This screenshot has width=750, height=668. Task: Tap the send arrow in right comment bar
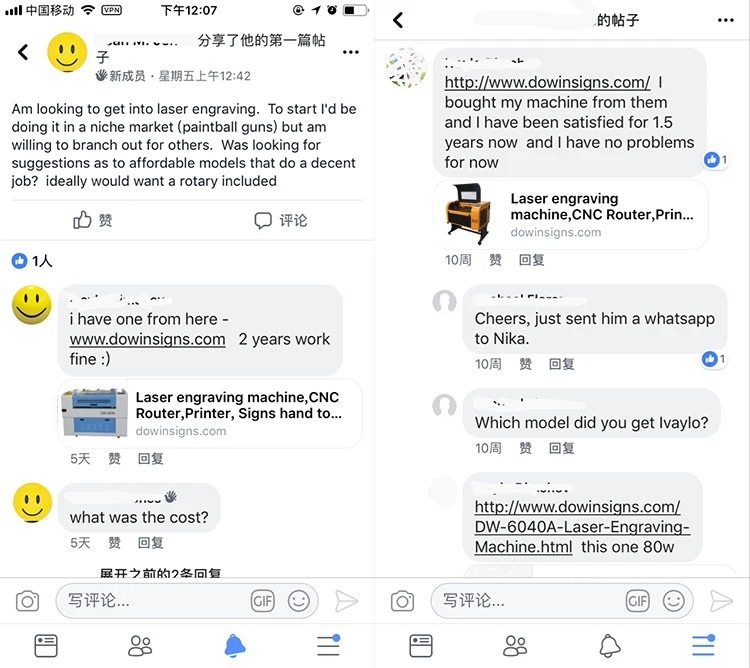(x=721, y=601)
